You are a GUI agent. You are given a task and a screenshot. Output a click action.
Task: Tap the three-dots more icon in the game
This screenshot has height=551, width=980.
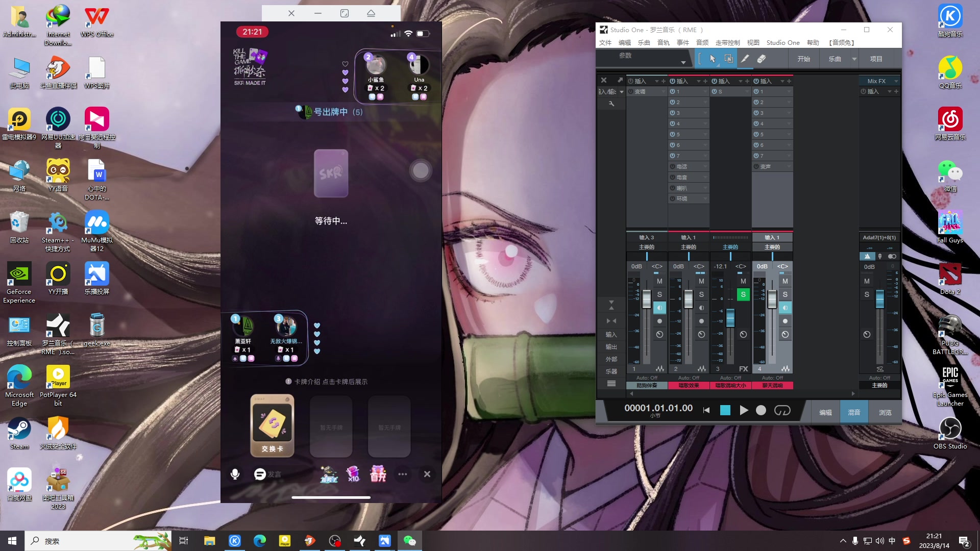coord(403,474)
